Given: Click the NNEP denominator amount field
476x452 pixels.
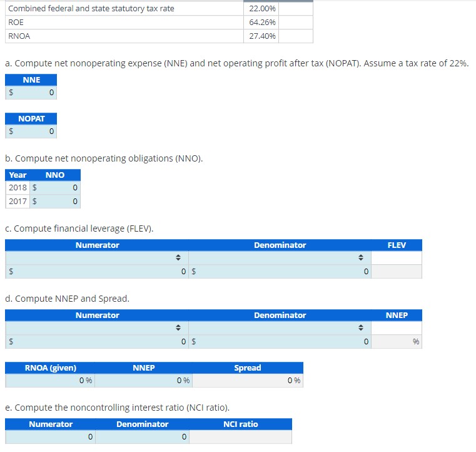Looking at the screenshot, I should click(x=280, y=342).
